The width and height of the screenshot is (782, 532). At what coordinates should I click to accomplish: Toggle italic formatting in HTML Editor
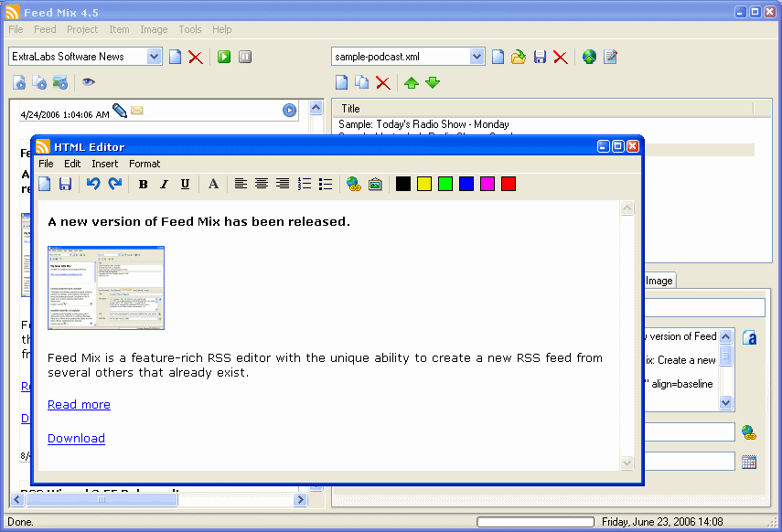[164, 184]
